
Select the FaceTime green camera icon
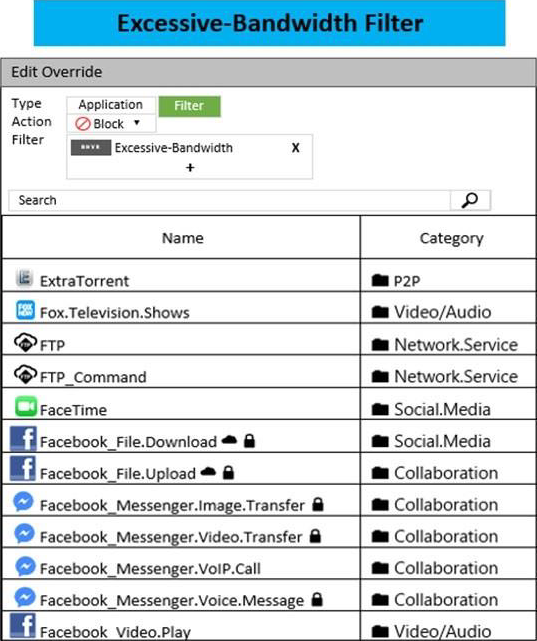pos(26,406)
